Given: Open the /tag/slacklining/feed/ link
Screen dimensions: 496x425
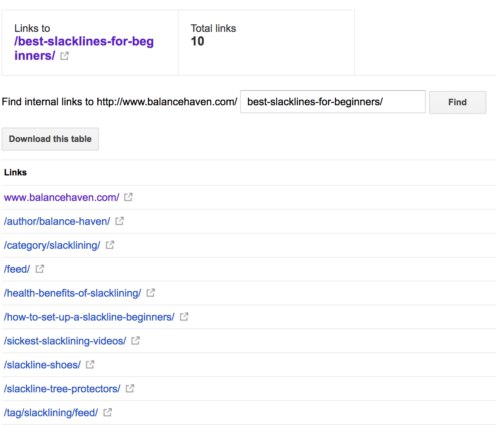Looking at the screenshot, I should point(51,413).
